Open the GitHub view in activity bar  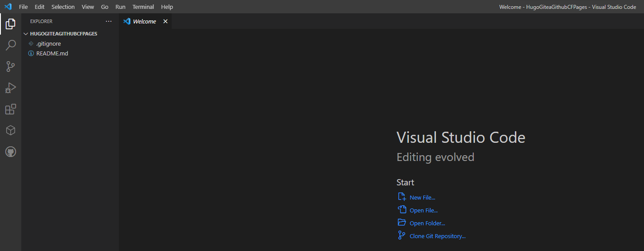11,152
